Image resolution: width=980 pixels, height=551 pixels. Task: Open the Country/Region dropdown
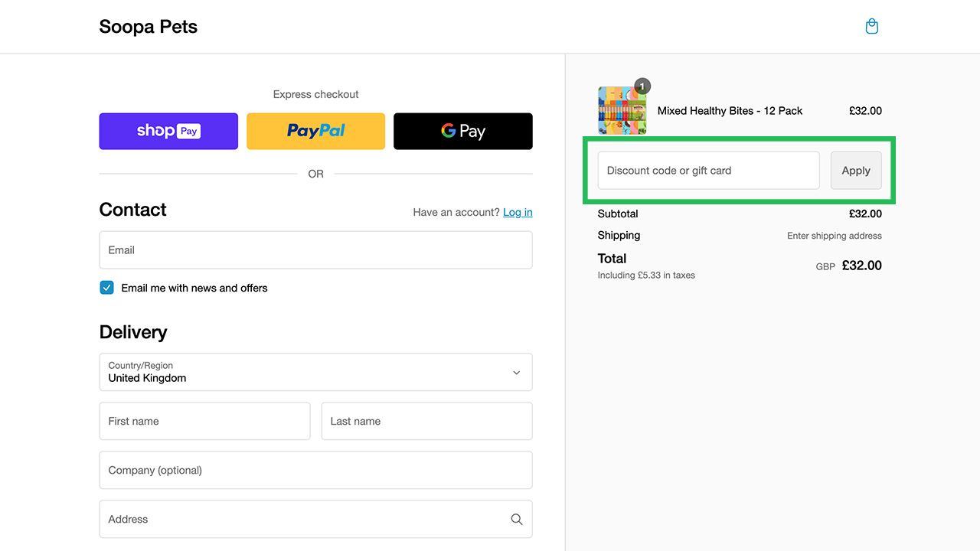(x=315, y=372)
